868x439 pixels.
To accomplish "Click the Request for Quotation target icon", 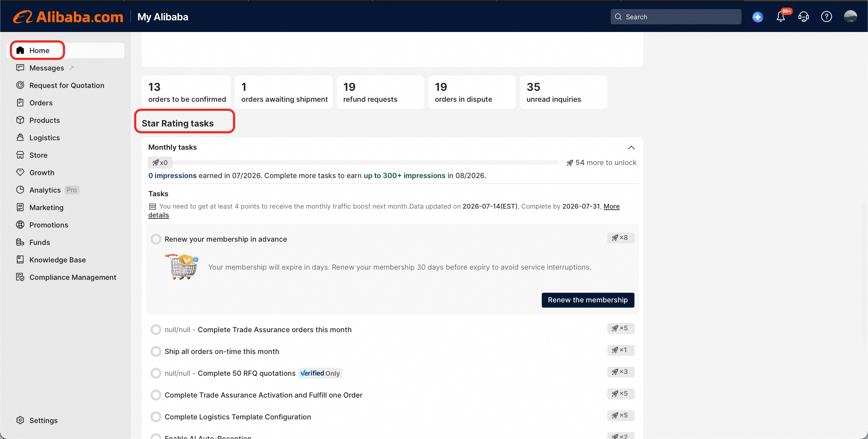I will click(x=20, y=85).
